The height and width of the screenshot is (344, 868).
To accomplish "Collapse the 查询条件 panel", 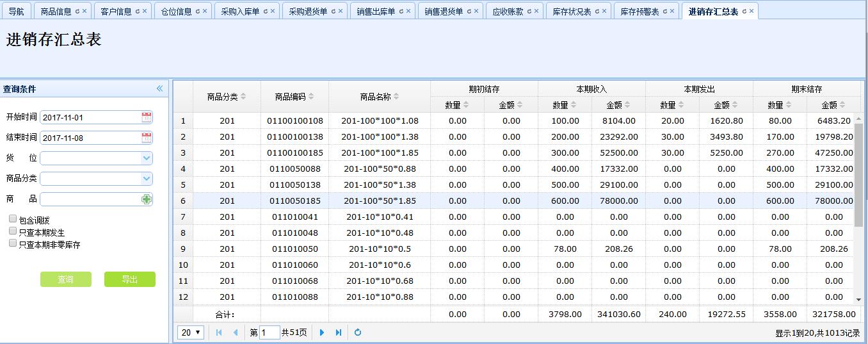I will pos(159,89).
